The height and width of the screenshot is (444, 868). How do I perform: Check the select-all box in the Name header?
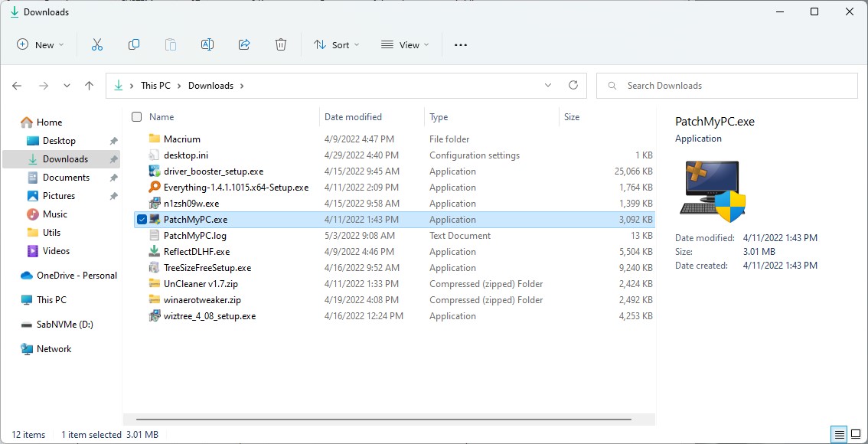coord(135,116)
